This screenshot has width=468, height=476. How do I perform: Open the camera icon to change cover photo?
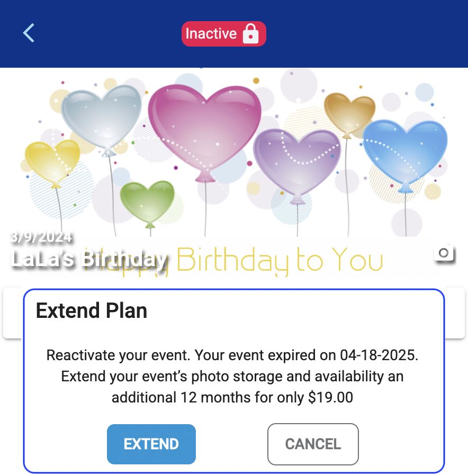444,253
